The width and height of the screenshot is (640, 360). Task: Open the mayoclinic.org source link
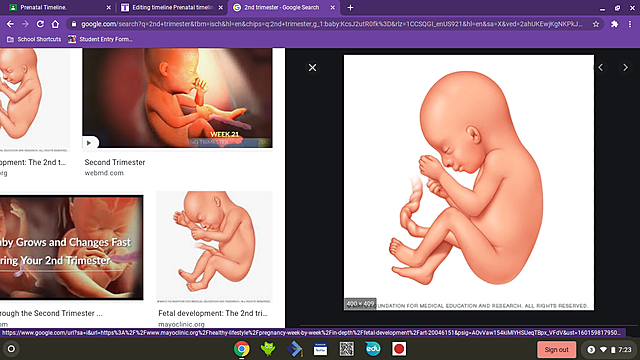tap(181, 324)
